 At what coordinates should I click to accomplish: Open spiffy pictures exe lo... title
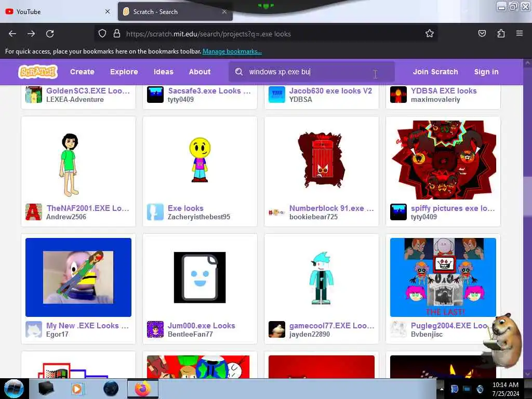453,208
